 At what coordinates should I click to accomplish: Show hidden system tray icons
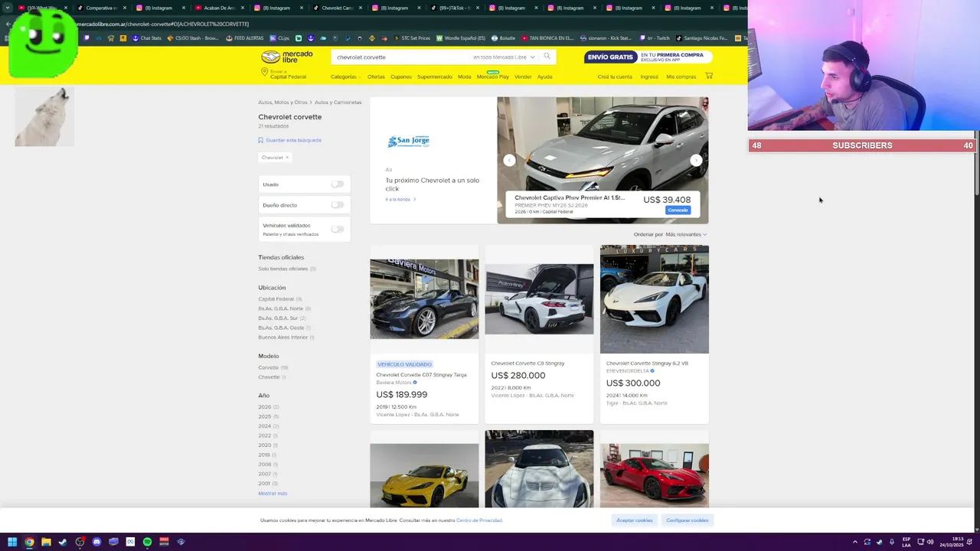tap(854, 542)
